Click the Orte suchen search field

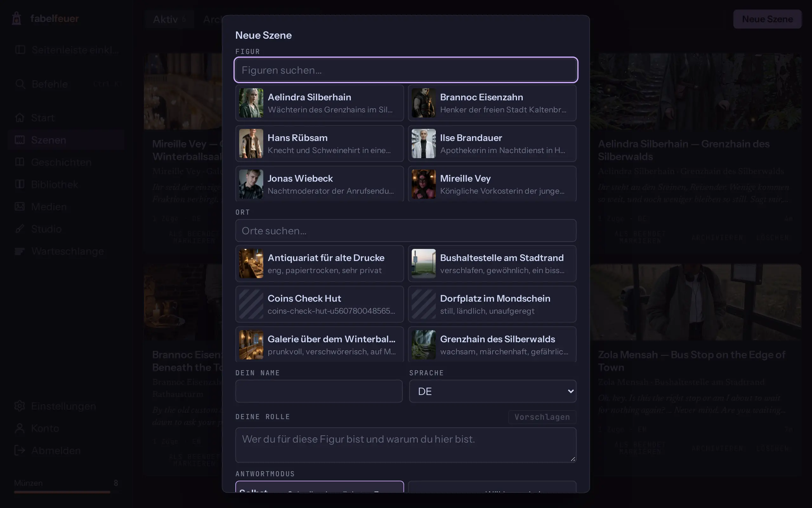click(x=406, y=231)
